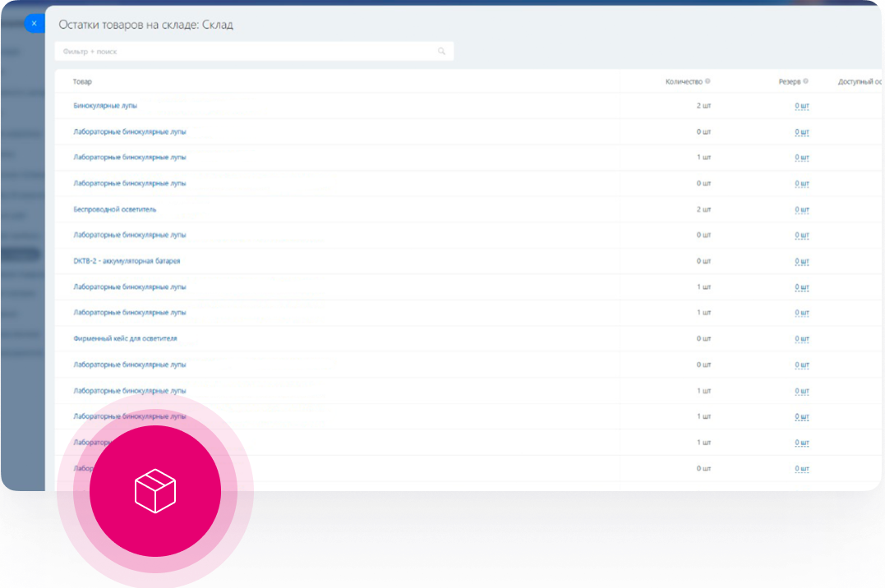885x588 pixels.
Task: Click the help icon next to Резерв
Action: pos(805,81)
